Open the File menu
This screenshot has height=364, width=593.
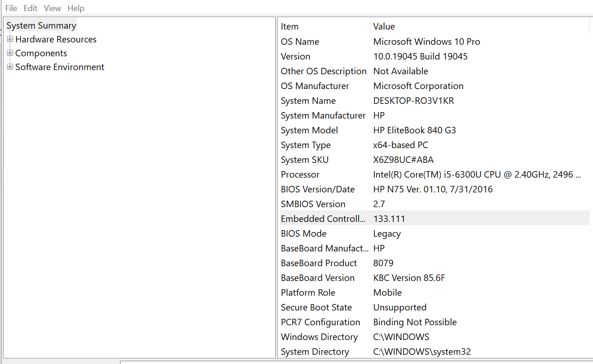(11, 8)
